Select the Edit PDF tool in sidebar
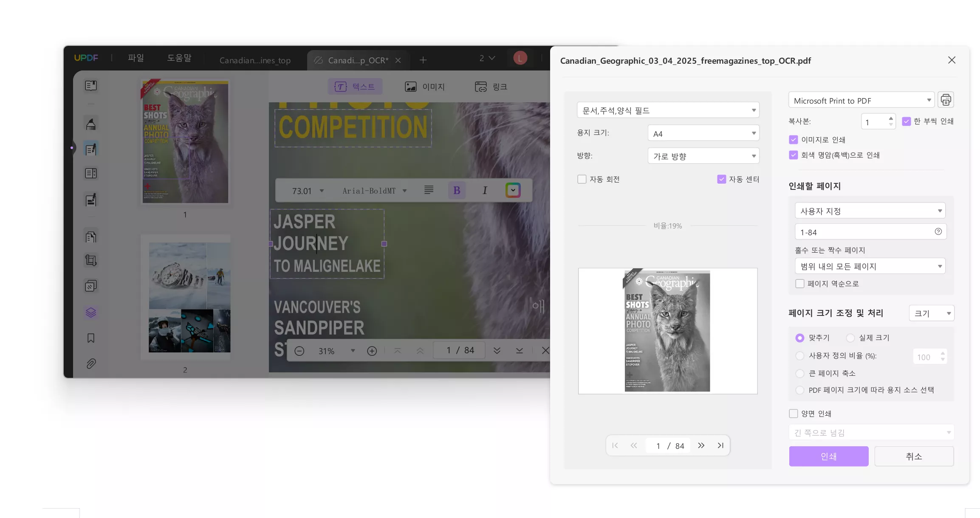This screenshot has height=518, width=980. coord(91,149)
